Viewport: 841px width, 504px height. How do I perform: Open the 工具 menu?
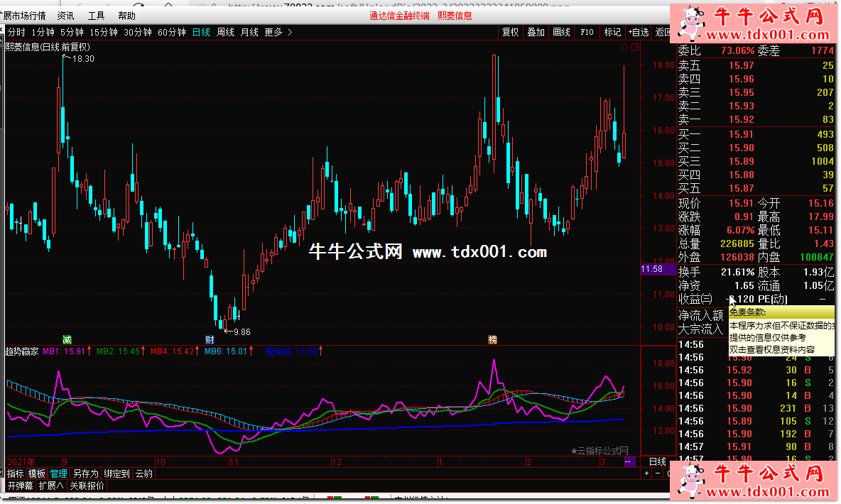tap(96, 16)
